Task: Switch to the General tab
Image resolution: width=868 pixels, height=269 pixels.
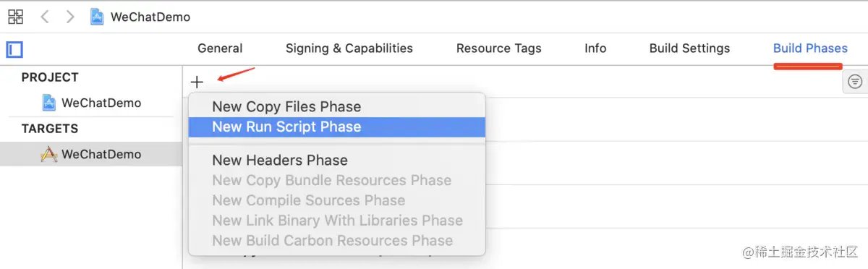Action: pos(220,48)
